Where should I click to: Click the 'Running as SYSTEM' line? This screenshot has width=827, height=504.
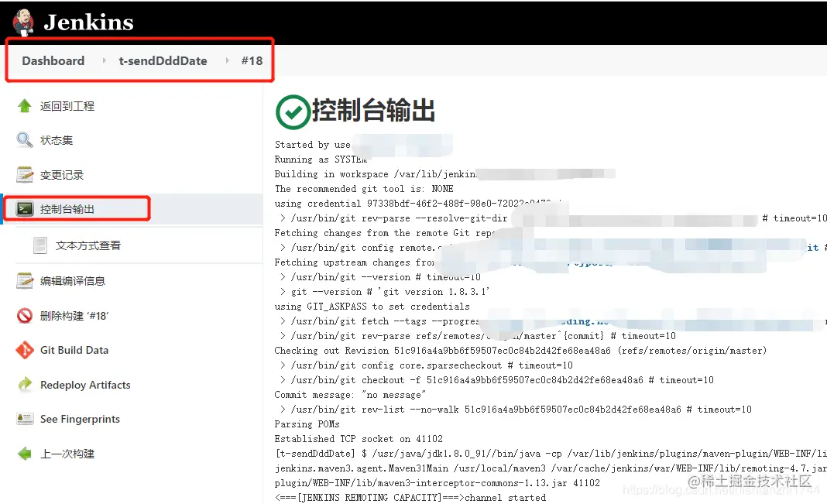coord(321,159)
